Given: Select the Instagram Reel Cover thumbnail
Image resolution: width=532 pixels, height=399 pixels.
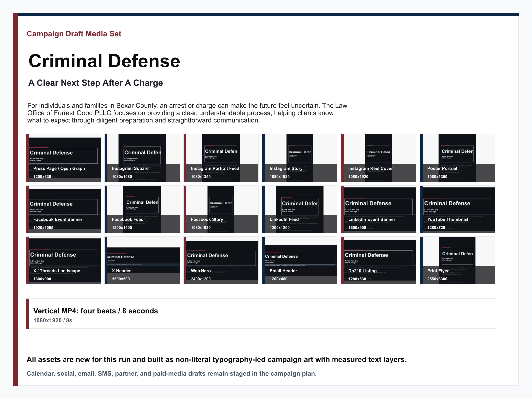Looking at the screenshot, I should 379,158.
